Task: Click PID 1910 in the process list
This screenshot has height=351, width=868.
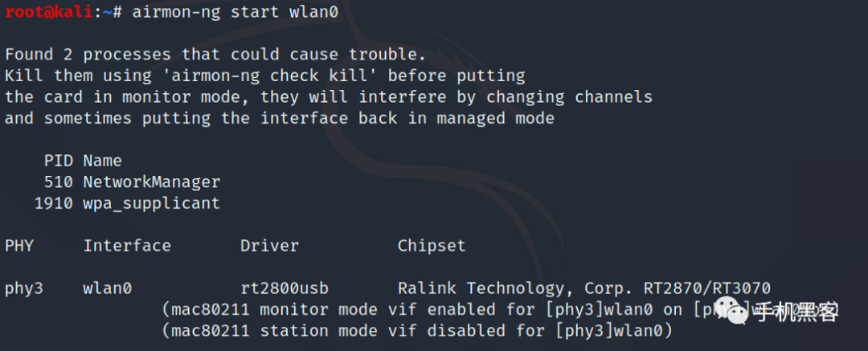Action: tap(54, 203)
